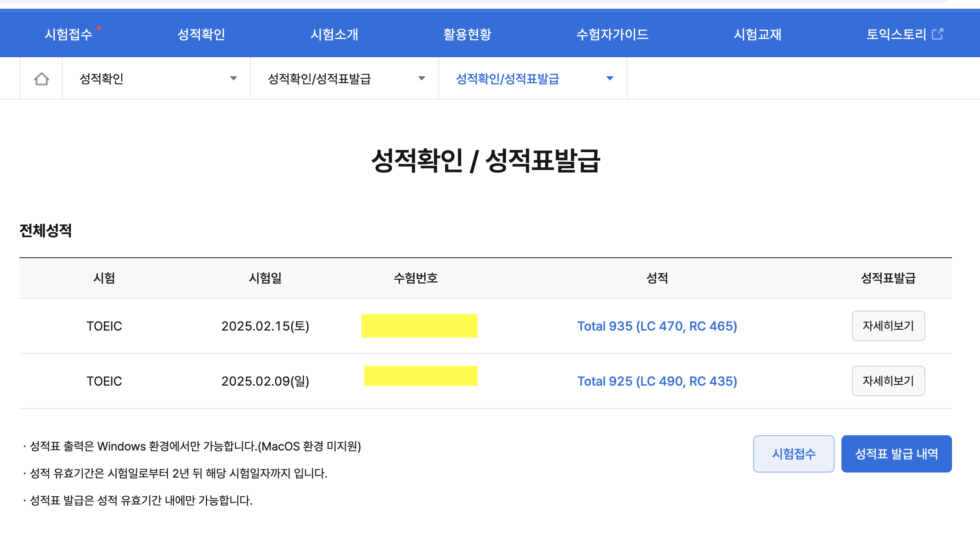Click the page title 성적확인 / 성적표발급

(486, 161)
